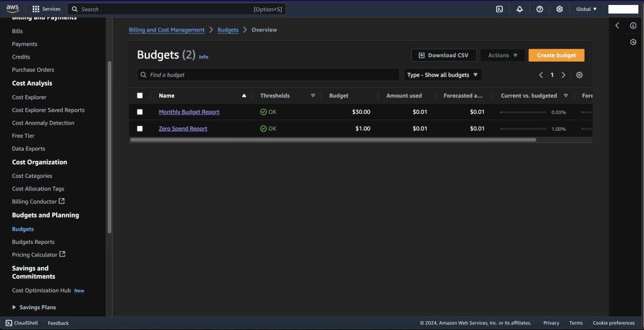Open Budgets Reports in sidebar
This screenshot has height=330, width=644.
33,242
